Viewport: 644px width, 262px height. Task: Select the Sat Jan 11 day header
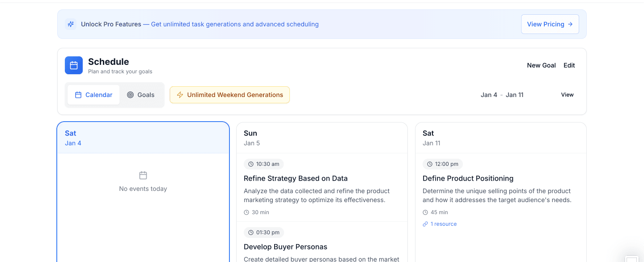(x=501, y=138)
